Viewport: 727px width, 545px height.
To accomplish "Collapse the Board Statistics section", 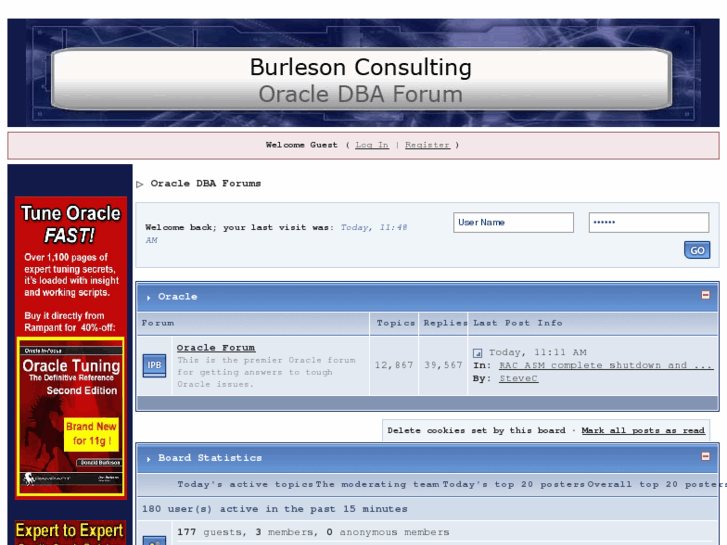I will click(x=705, y=456).
